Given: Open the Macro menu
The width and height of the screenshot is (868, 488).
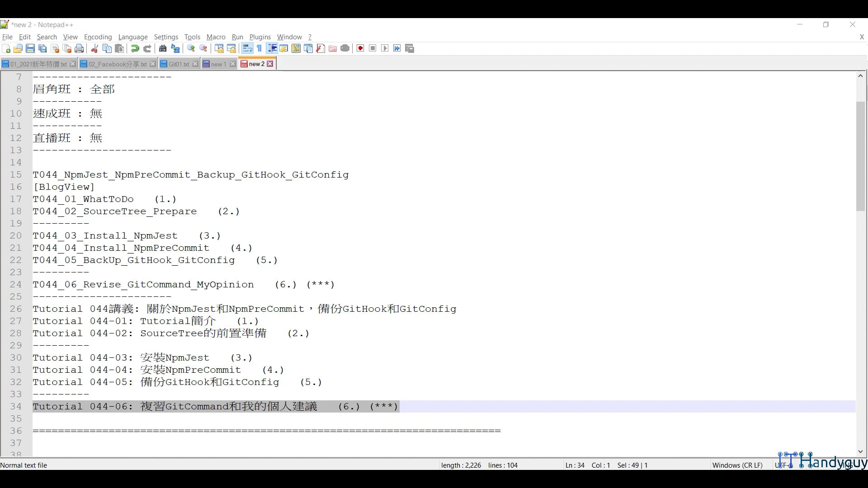Looking at the screenshot, I should [216, 37].
